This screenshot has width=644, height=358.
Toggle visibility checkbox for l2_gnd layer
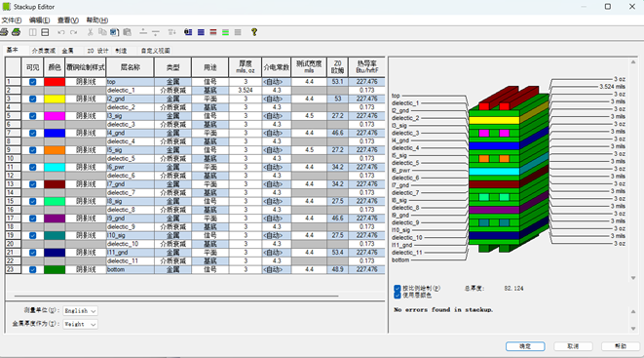pos(32,99)
